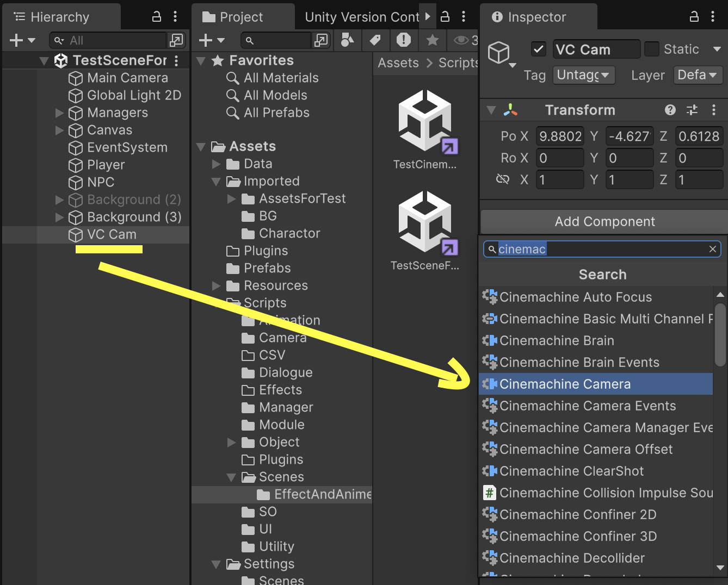
Task: Toggle VC Cam active checkbox
Action: point(538,49)
